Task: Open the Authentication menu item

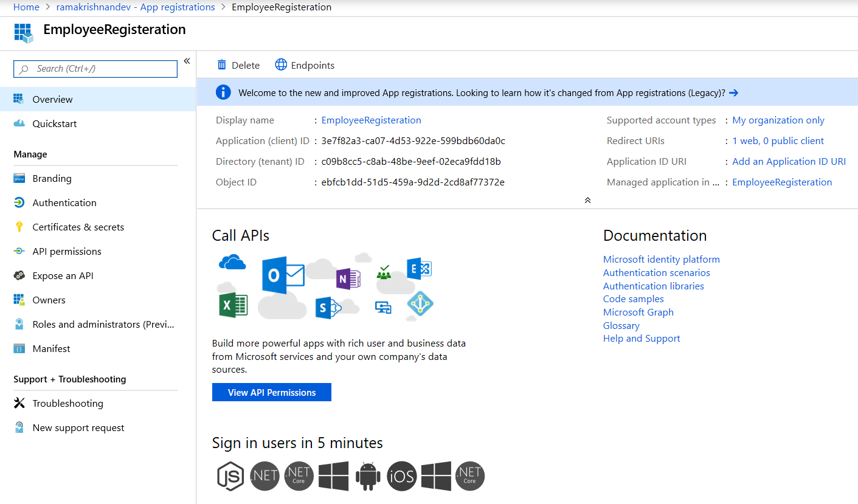Action: tap(98, 202)
